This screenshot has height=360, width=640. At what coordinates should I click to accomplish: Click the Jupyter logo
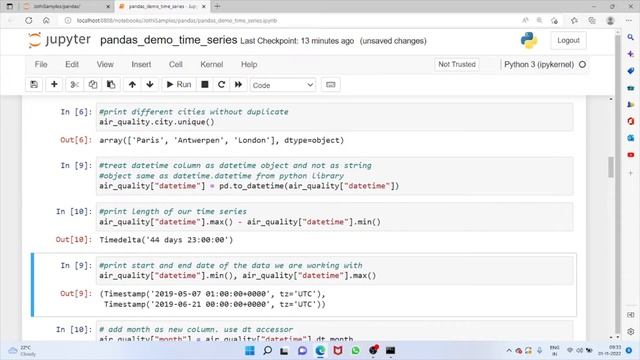[x=60, y=40]
